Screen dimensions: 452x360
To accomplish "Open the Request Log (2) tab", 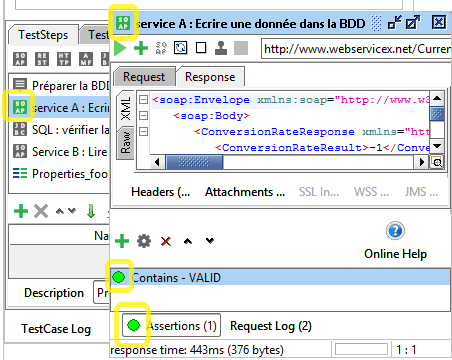I will pyautogui.click(x=271, y=326).
